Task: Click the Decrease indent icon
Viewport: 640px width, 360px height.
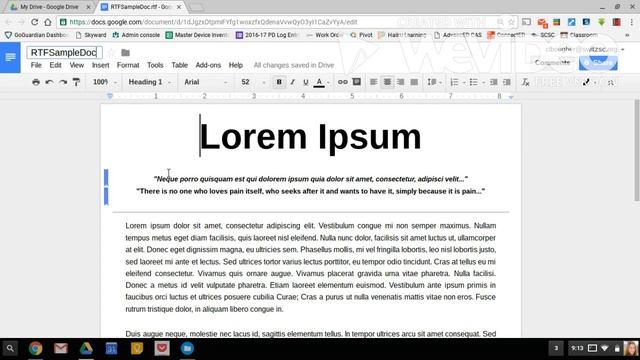Action: 493,82
